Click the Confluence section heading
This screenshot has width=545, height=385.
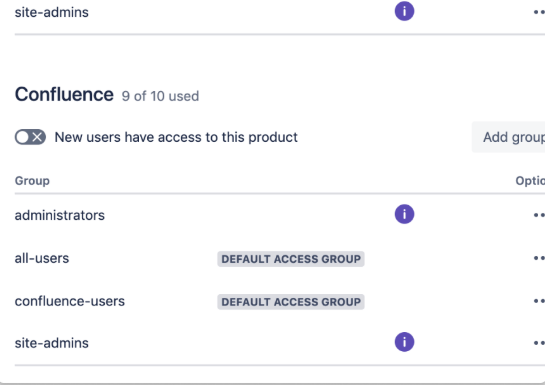point(64,95)
